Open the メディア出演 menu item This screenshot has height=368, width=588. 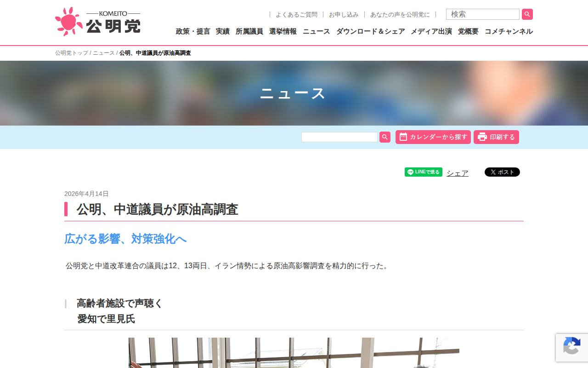431,31
